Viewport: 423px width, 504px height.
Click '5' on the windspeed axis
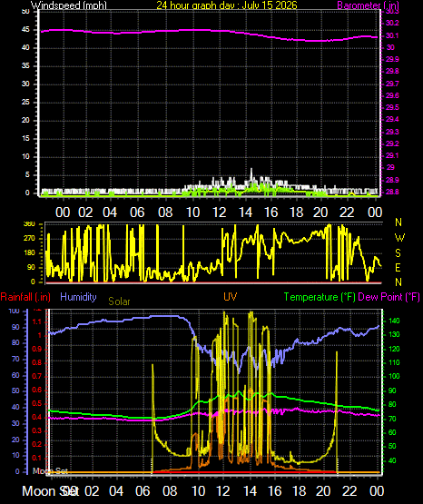27,175
